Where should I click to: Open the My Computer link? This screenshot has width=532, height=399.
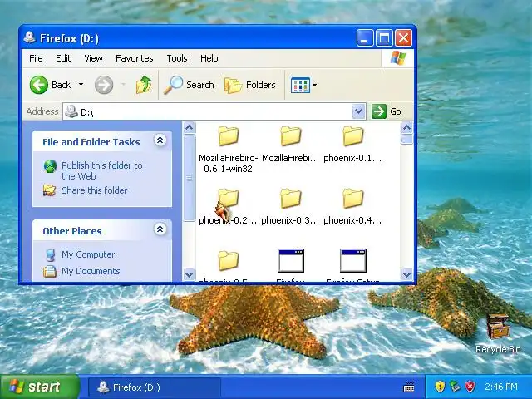[88, 254]
